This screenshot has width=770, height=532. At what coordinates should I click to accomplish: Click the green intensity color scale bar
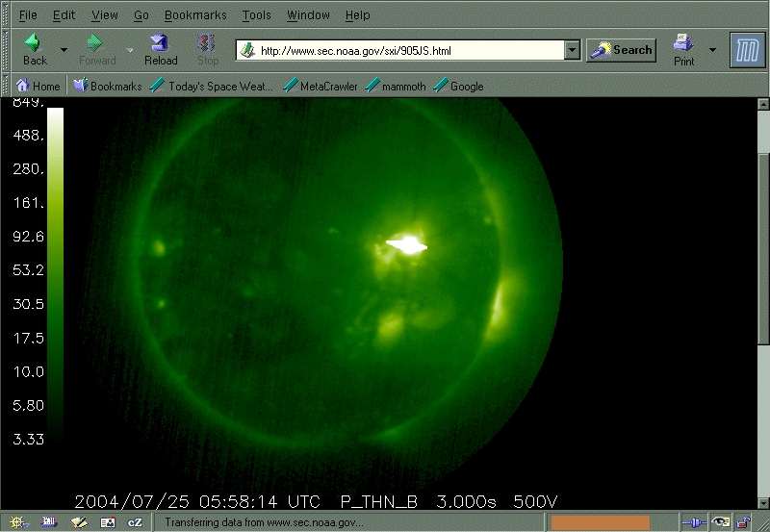pyautogui.click(x=55, y=274)
